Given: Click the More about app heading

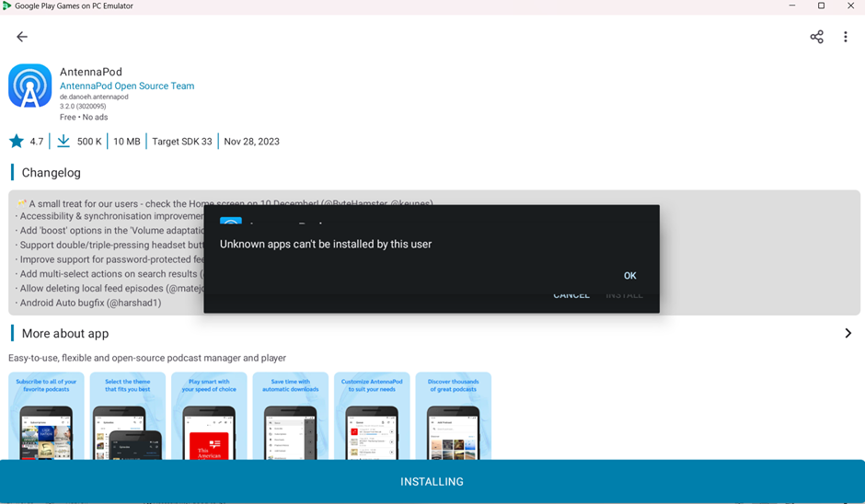Looking at the screenshot, I should 65,334.
